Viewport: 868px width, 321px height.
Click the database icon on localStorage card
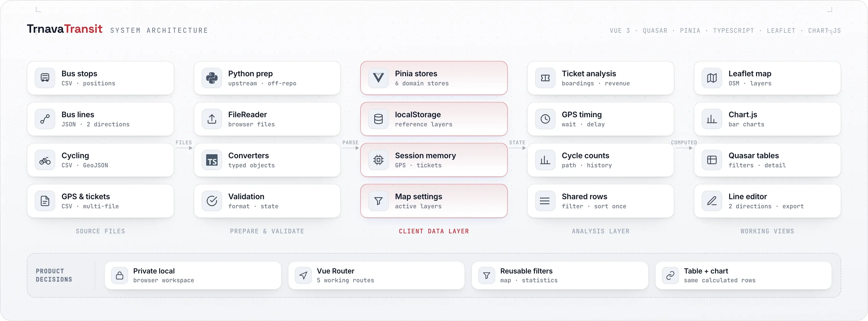point(378,119)
